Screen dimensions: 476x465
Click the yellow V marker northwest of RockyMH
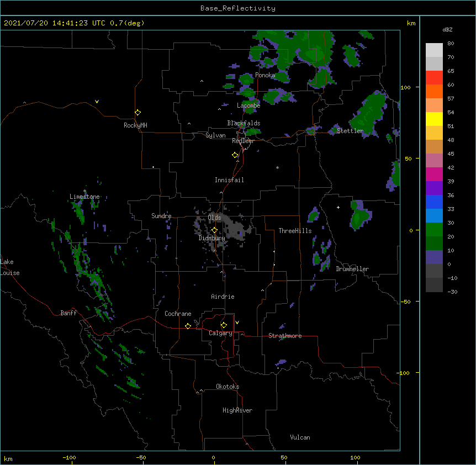97,102
